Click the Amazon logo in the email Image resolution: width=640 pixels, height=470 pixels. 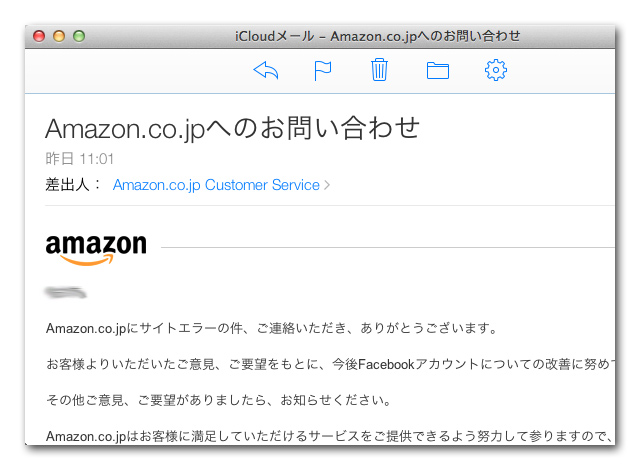[x=96, y=249]
